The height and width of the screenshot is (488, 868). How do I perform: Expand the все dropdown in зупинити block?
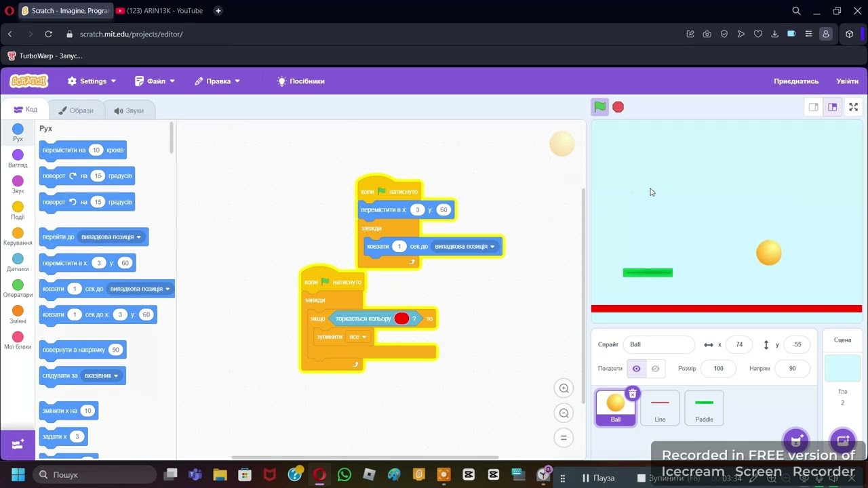[357, 337]
